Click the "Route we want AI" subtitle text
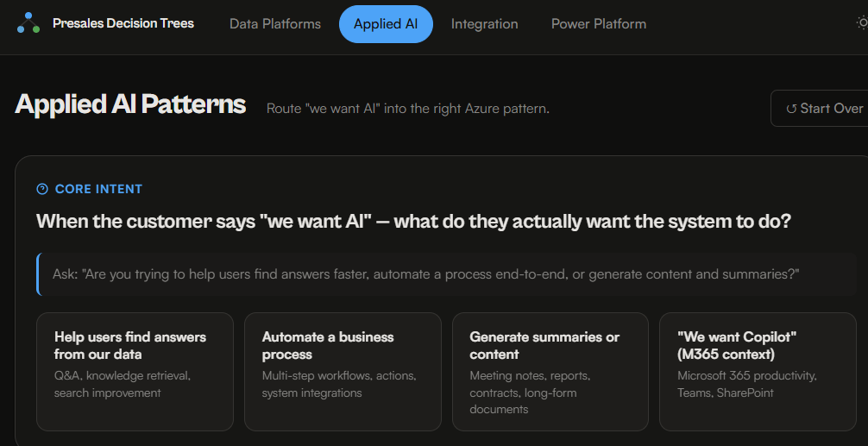 coord(407,109)
